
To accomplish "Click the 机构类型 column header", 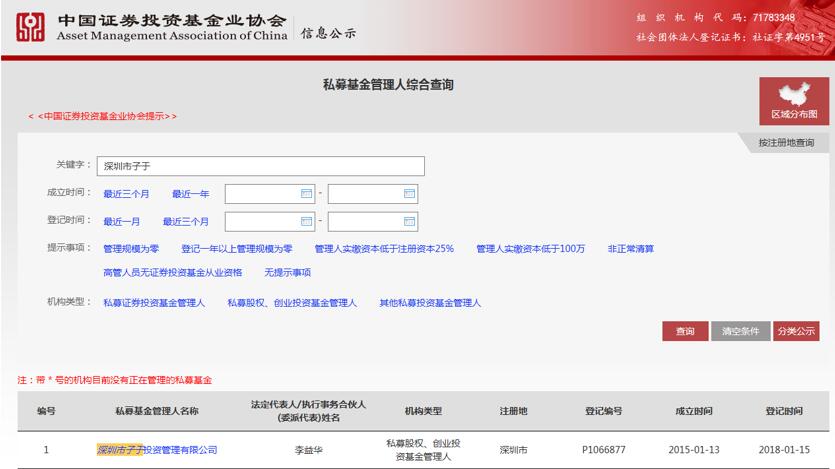I will tap(423, 411).
